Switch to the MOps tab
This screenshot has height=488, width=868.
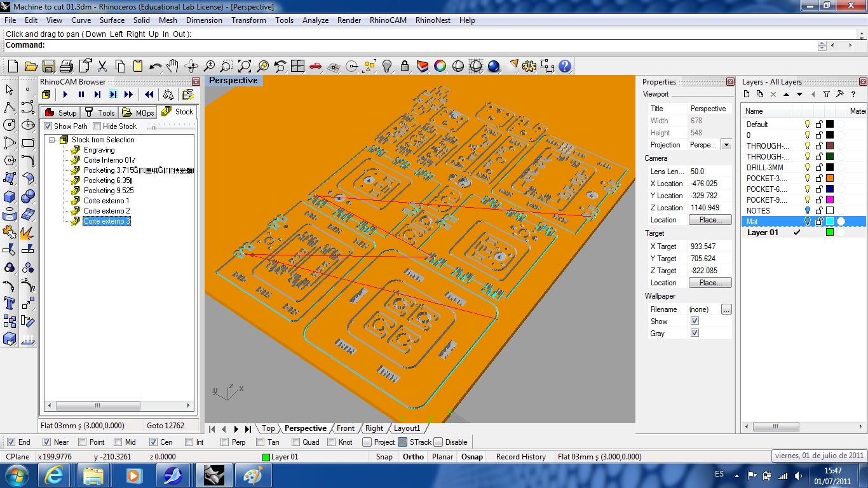pyautogui.click(x=139, y=112)
